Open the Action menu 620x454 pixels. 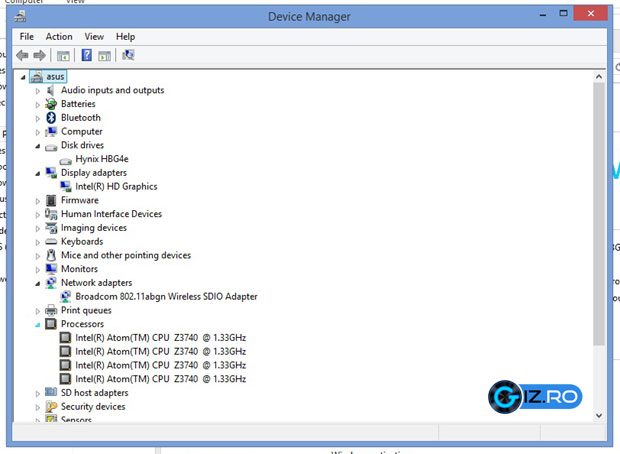coord(59,36)
